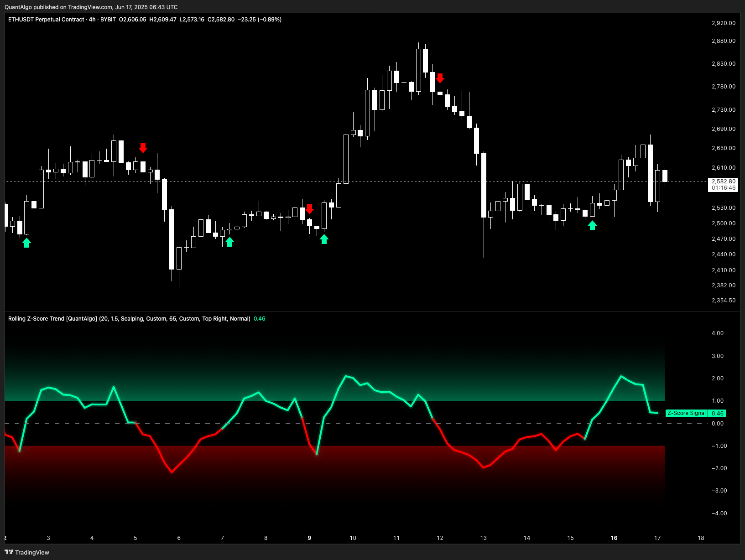The width and height of the screenshot is (745, 560).
Task: Click date 3 on the time axis
Action: 48,538
